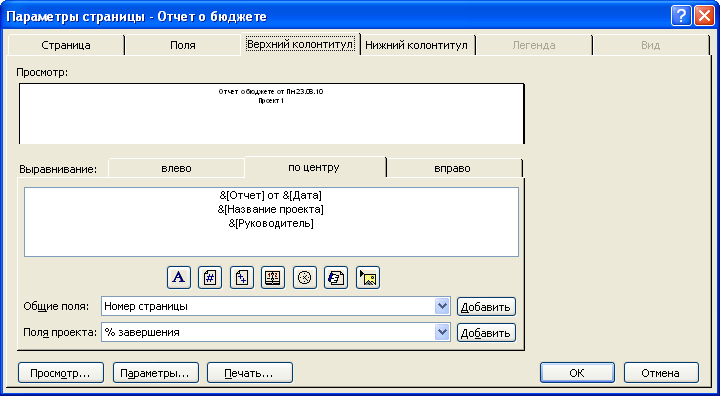Insert page number code icon
This screenshot has width=720, height=396.
210,277
